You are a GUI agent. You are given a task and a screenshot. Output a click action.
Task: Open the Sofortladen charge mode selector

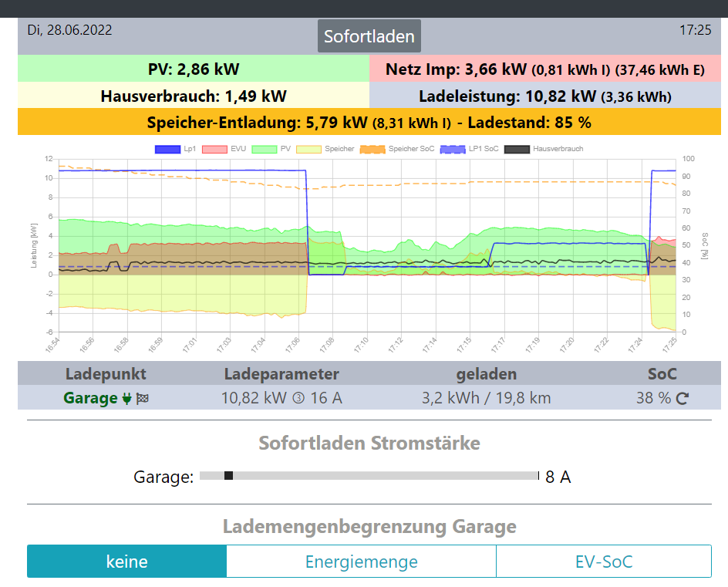coord(369,36)
